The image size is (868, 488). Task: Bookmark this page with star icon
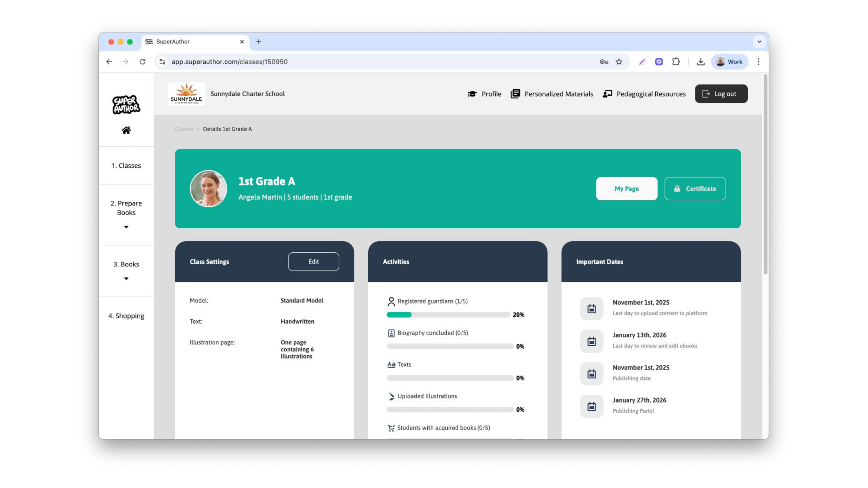pyautogui.click(x=619, y=62)
